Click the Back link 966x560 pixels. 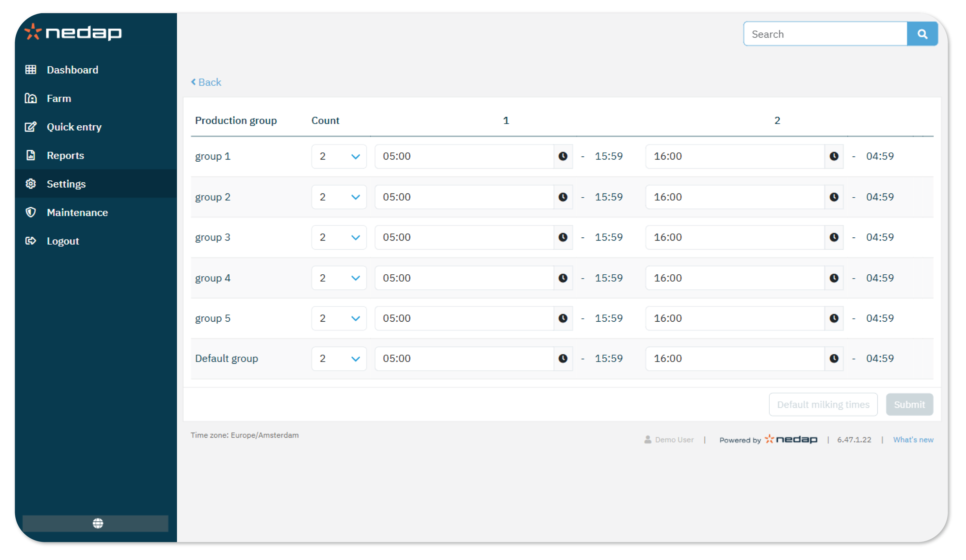206,82
